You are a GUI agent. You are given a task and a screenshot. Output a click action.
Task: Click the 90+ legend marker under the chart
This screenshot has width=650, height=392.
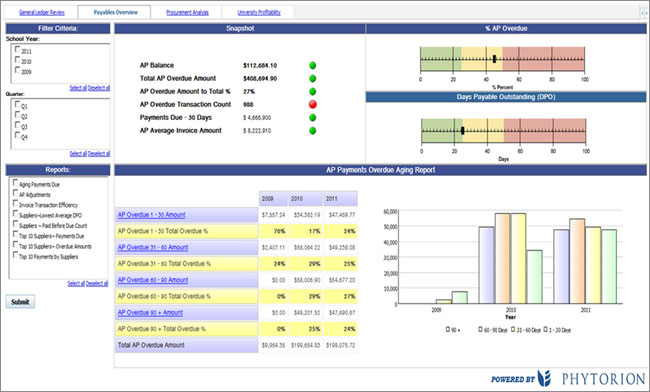coord(448,329)
